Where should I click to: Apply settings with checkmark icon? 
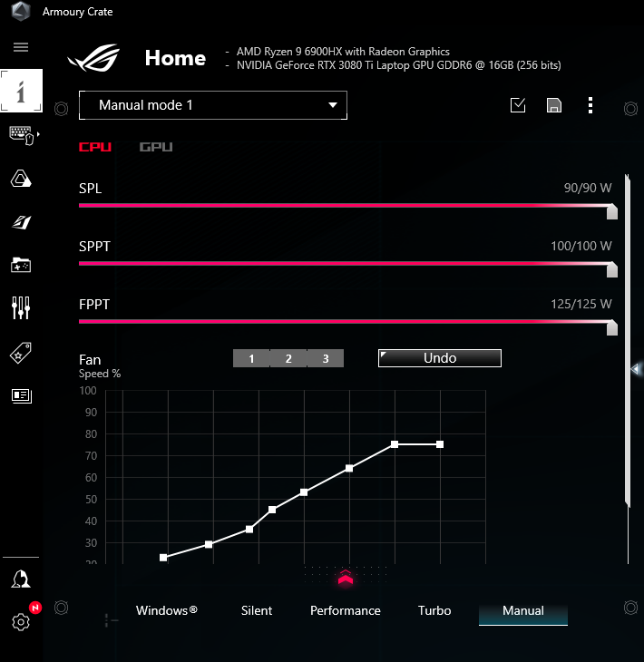click(518, 105)
